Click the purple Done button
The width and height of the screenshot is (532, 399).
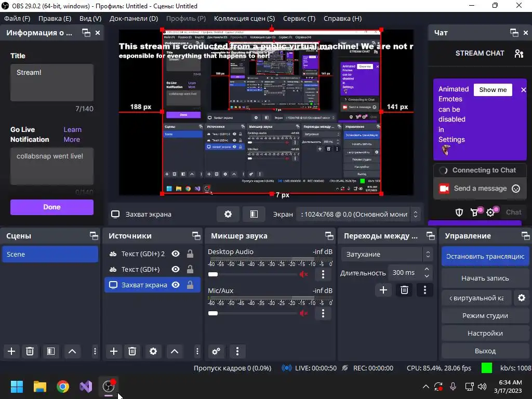[52, 207]
